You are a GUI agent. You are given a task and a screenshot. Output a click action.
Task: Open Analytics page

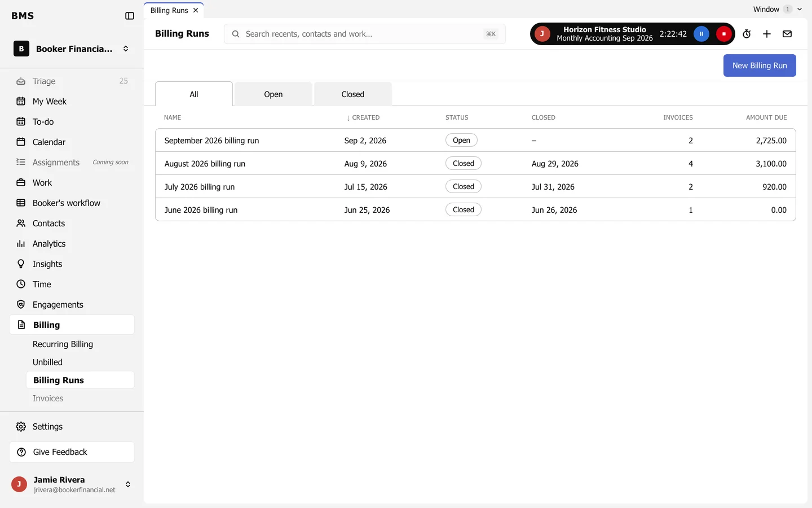click(72, 244)
